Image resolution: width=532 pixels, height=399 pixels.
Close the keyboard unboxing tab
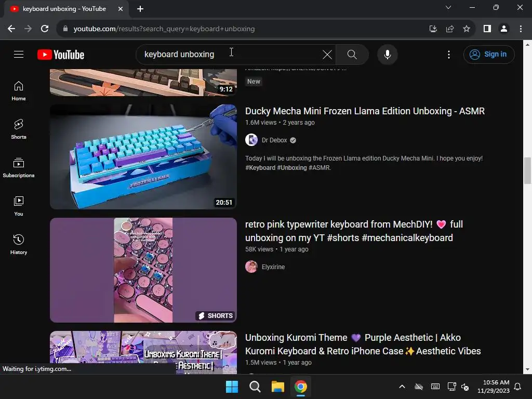pyautogui.click(x=121, y=9)
